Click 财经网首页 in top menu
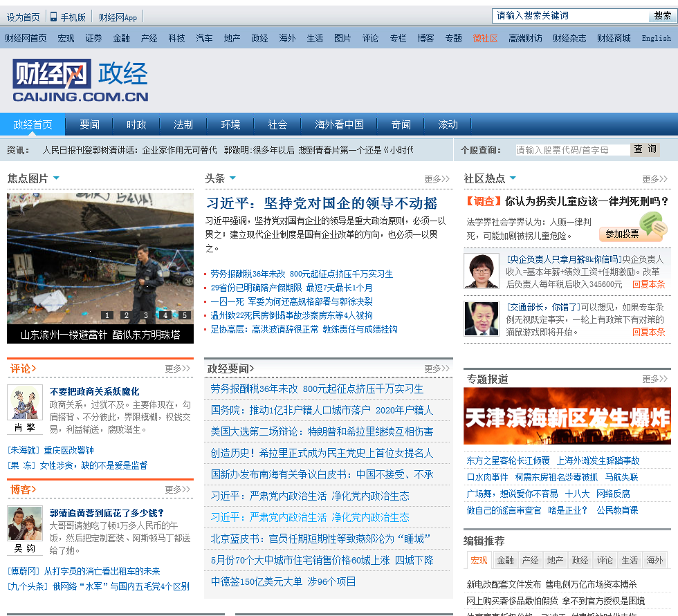678x616 pixels. (26, 38)
